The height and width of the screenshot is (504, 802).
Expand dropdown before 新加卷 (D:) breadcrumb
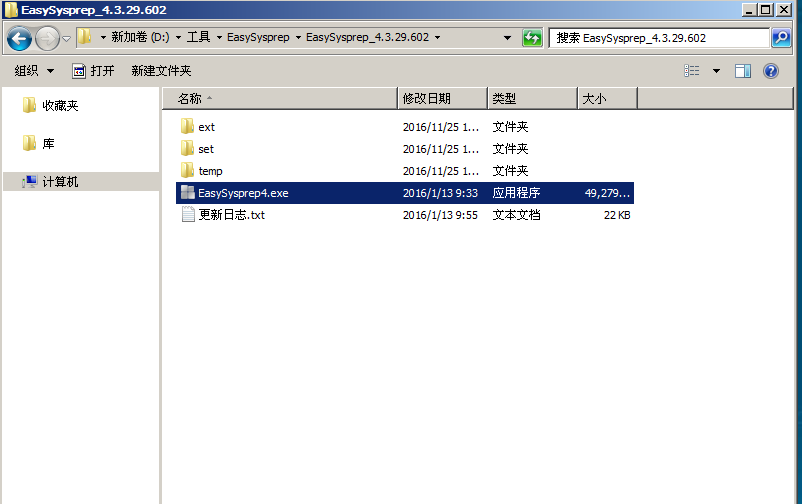pyautogui.click(x=103, y=37)
